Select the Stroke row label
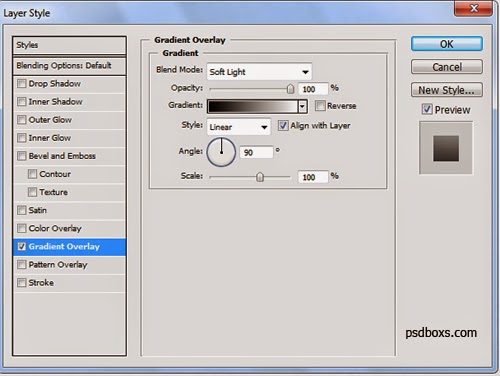The width and height of the screenshot is (500, 376). pyautogui.click(x=41, y=282)
